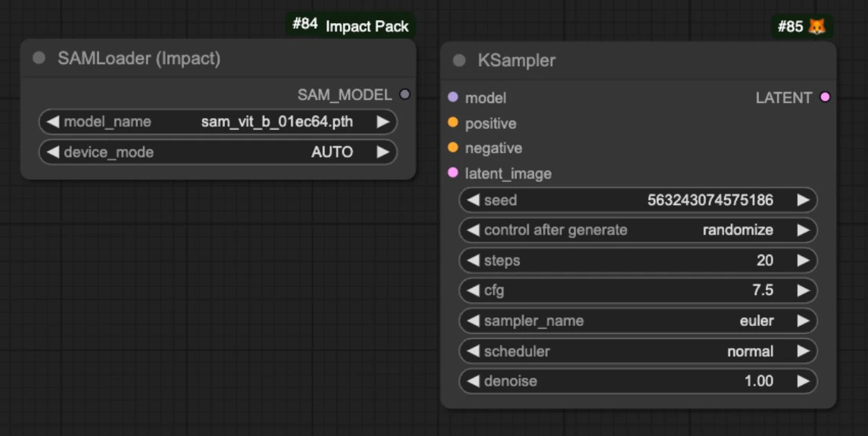
Task: Click the Impact Pack badge above SAMLoader
Action: 367,25
